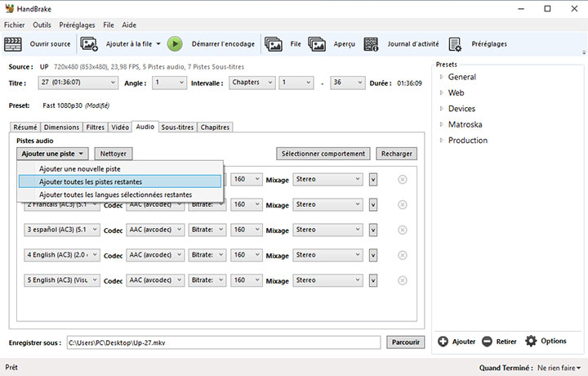588x376 pixels.
Task: Choose Ajouter une nouvelle piste
Action: click(120, 169)
